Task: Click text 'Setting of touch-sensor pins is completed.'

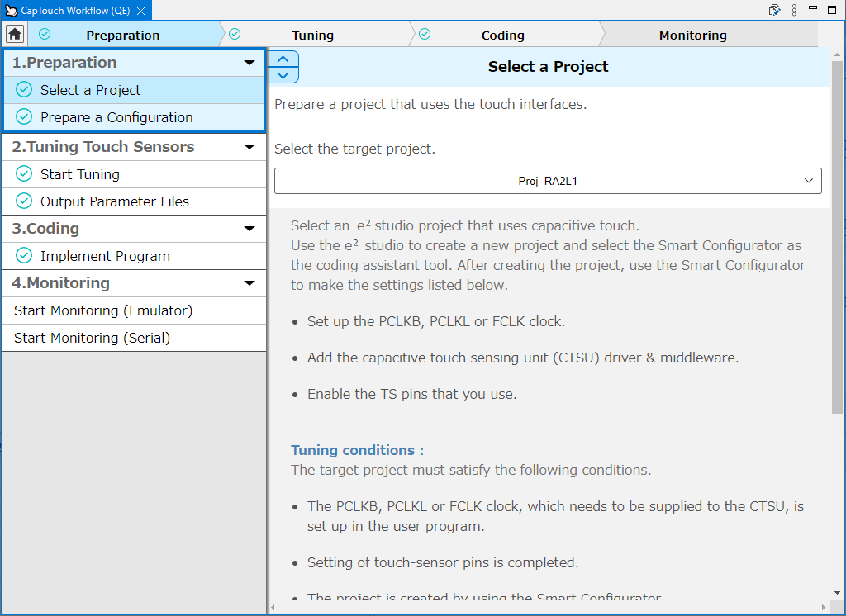Action: (x=443, y=562)
